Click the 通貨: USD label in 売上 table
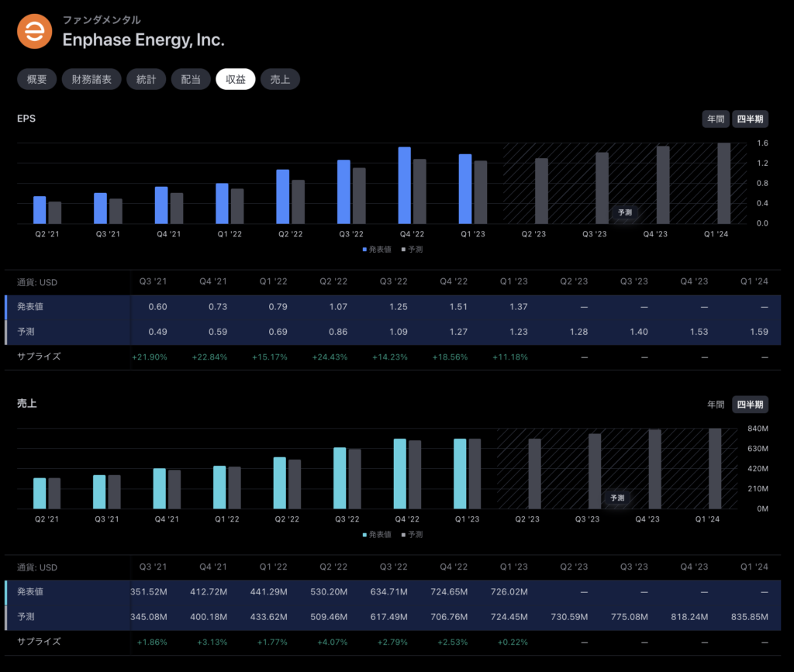Viewport: 794px width, 672px height. (x=37, y=568)
